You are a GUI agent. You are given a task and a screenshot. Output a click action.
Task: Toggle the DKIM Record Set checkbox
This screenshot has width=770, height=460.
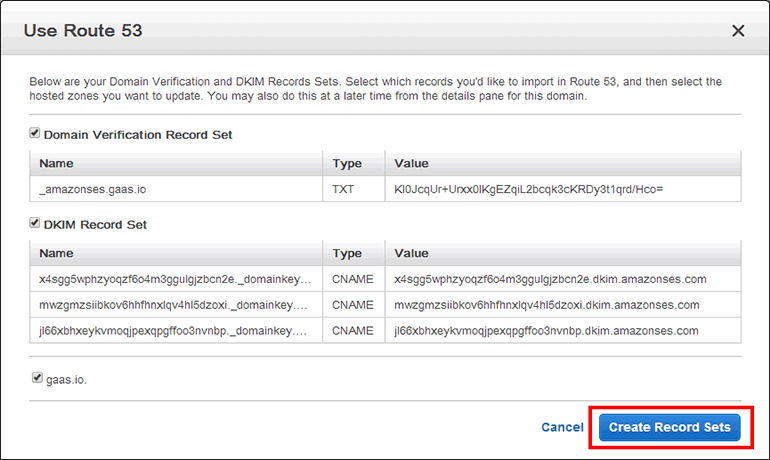[x=35, y=224]
